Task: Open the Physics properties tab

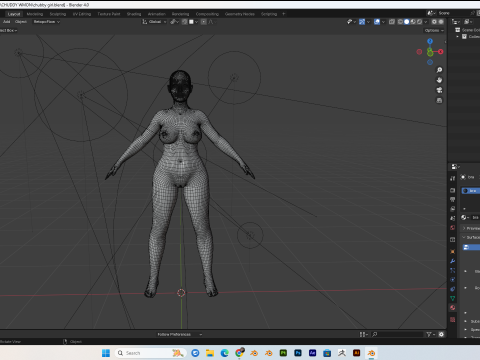Action: pos(452,280)
